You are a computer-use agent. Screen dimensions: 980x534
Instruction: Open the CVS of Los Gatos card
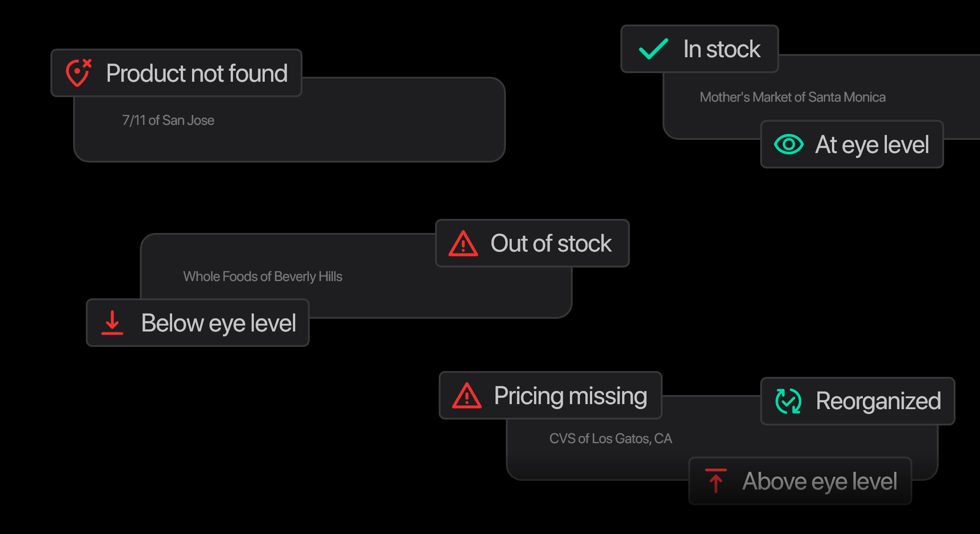(722, 438)
